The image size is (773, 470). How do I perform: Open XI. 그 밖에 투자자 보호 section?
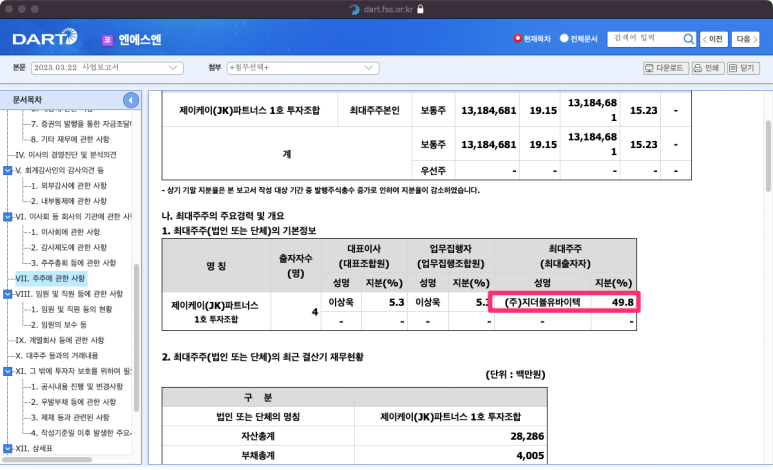[73, 371]
